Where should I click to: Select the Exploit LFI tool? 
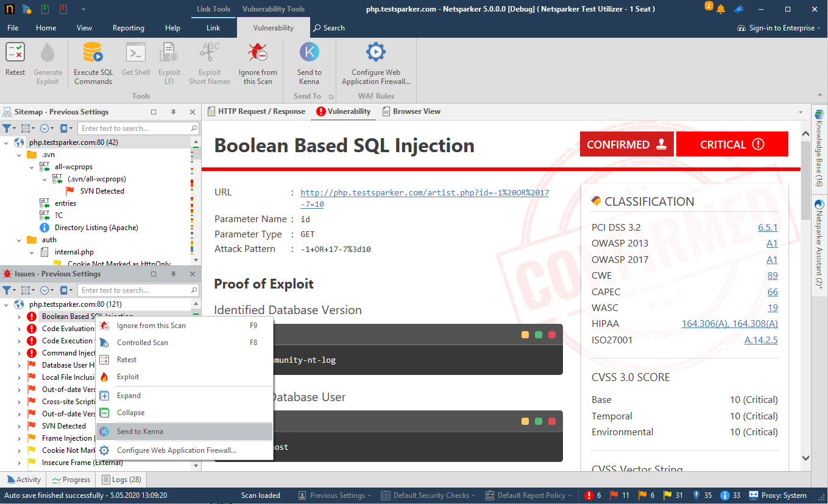(x=169, y=61)
